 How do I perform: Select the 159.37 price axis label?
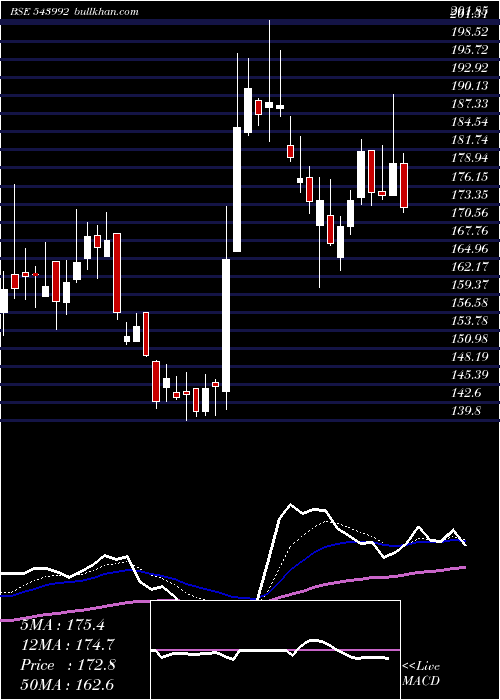470,285
